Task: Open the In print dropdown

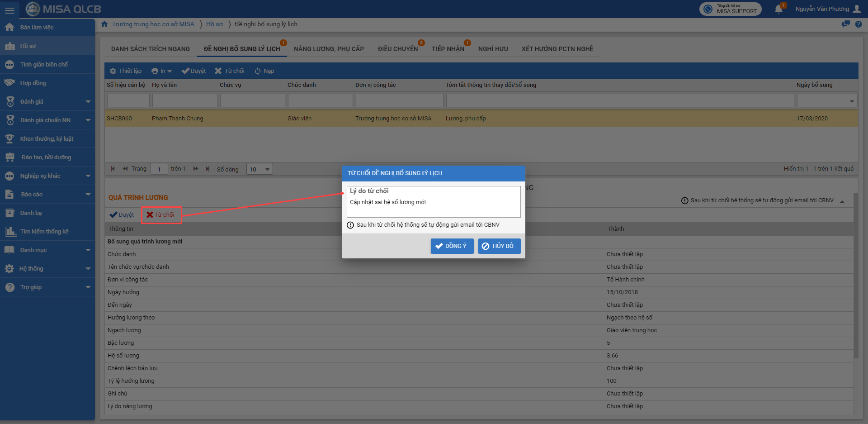Action: pos(161,71)
